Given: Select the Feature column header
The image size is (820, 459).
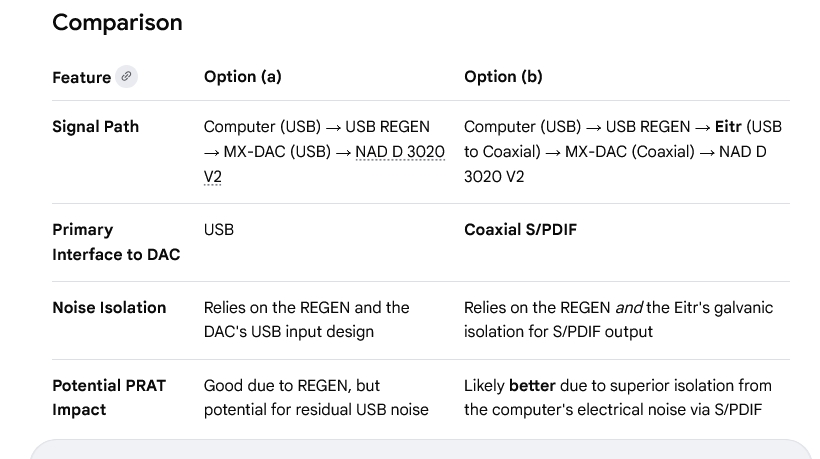Looking at the screenshot, I should [x=81, y=77].
